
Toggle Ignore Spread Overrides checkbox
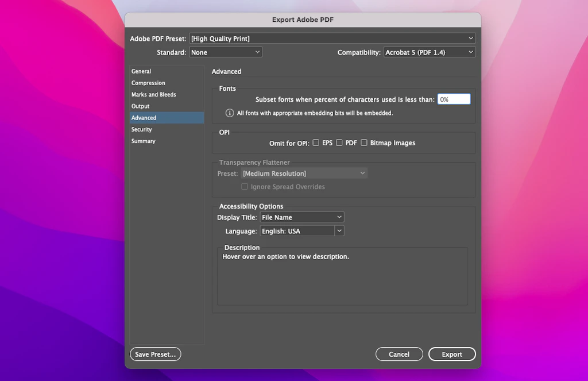coord(245,187)
